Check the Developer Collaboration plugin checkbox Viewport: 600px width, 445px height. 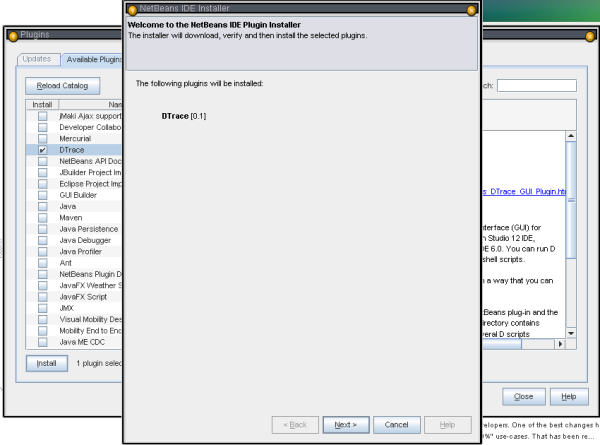click(42, 127)
